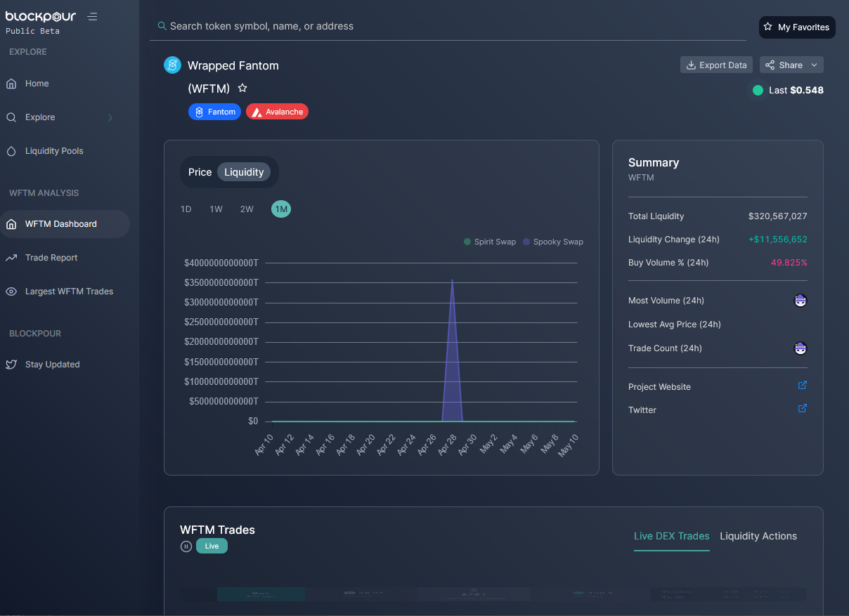Select the 1W time range
The height and width of the screenshot is (616, 849).
216,209
